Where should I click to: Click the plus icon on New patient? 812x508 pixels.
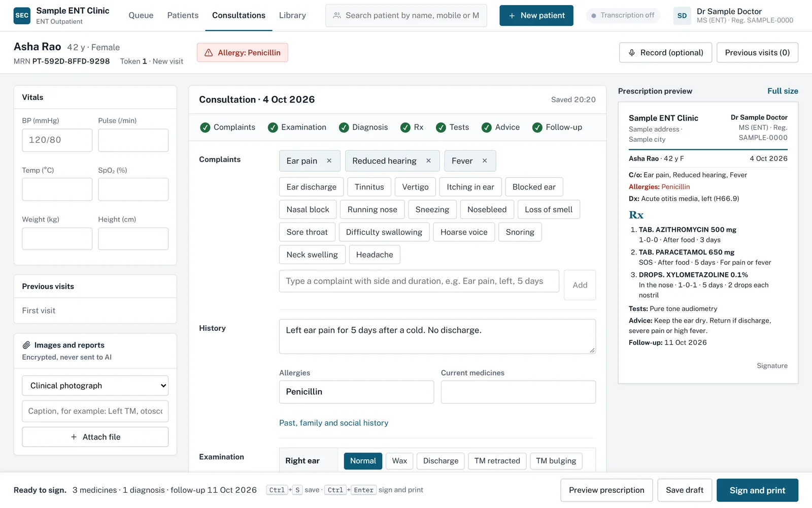pyautogui.click(x=512, y=16)
